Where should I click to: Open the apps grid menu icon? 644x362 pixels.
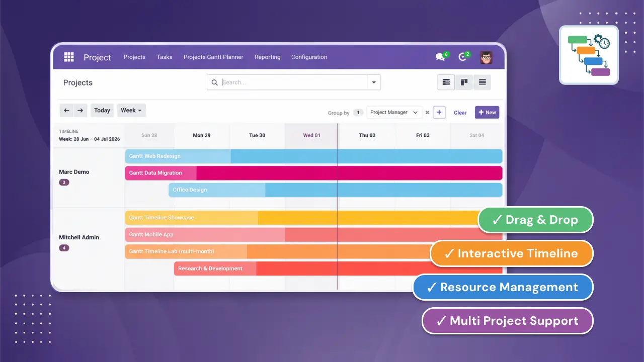pos(69,57)
